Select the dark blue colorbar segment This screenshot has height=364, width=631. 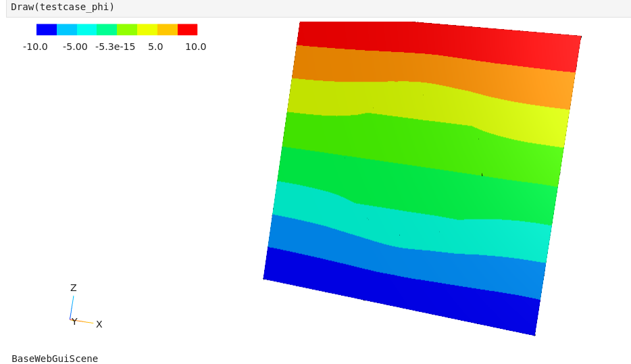tap(47, 30)
